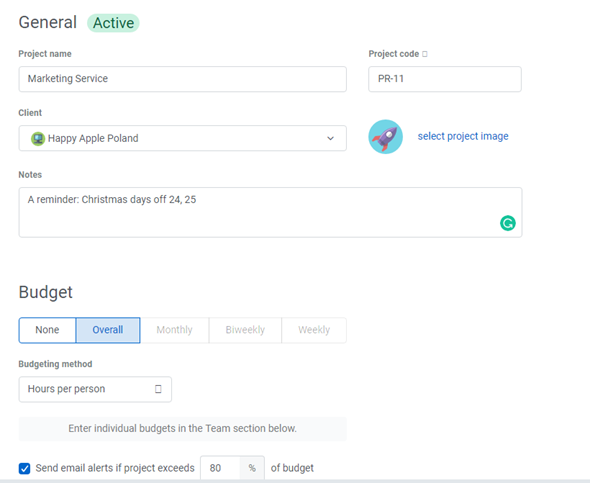Click the budget alert percentage field
This screenshot has width=590, height=483.
220,468
